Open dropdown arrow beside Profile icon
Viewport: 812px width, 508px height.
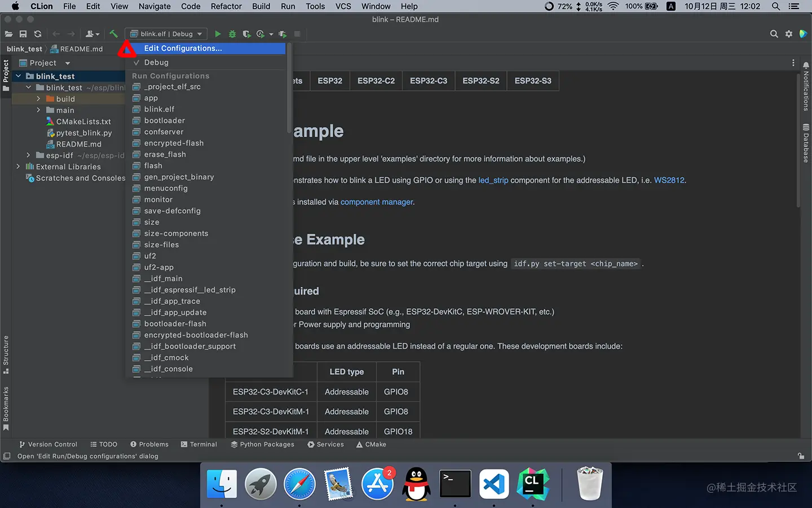pos(271,34)
